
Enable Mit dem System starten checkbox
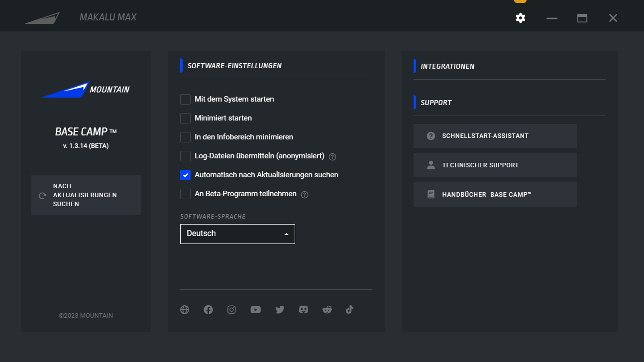click(x=185, y=99)
